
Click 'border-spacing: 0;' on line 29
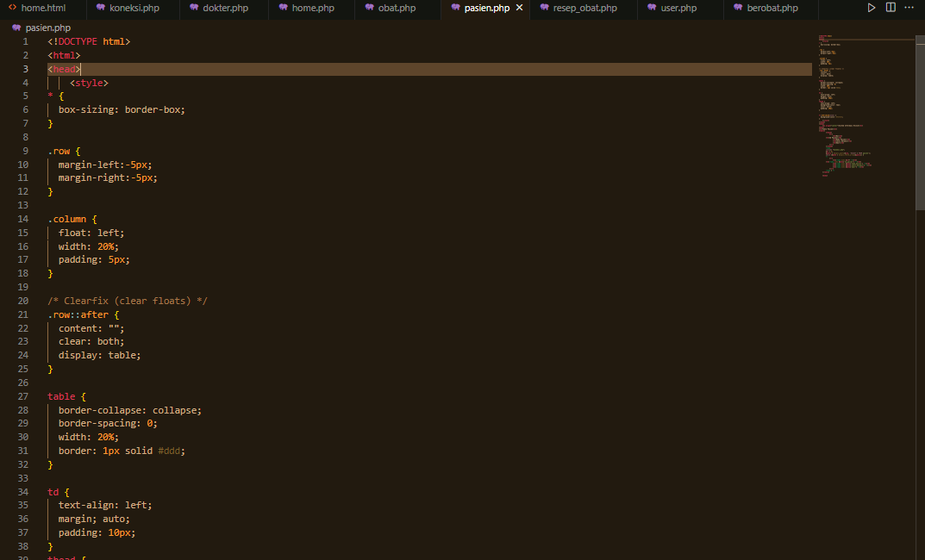(x=108, y=424)
